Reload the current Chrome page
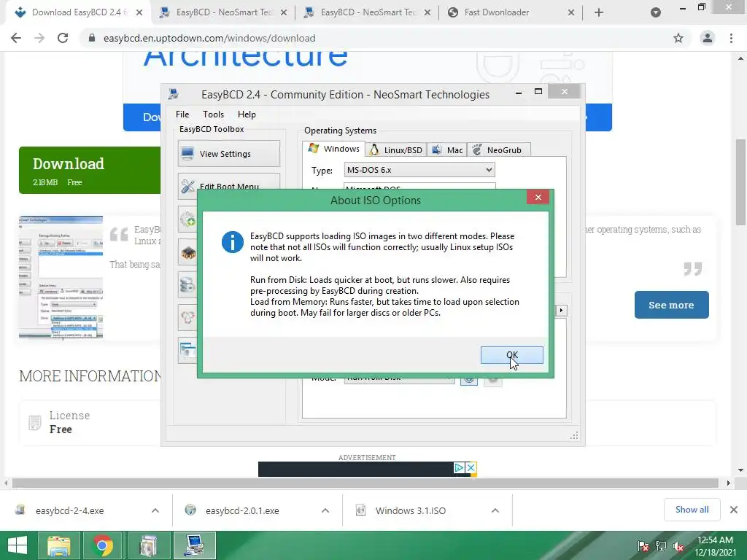 [63, 38]
